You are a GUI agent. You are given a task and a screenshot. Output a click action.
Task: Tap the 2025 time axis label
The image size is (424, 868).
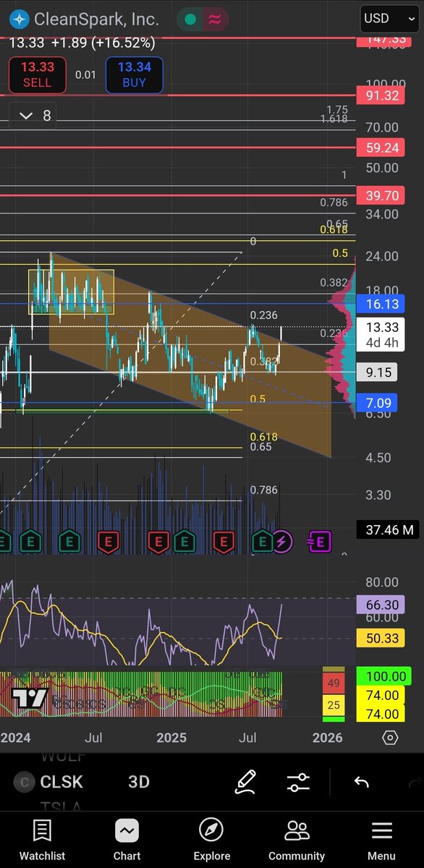(x=171, y=738)
